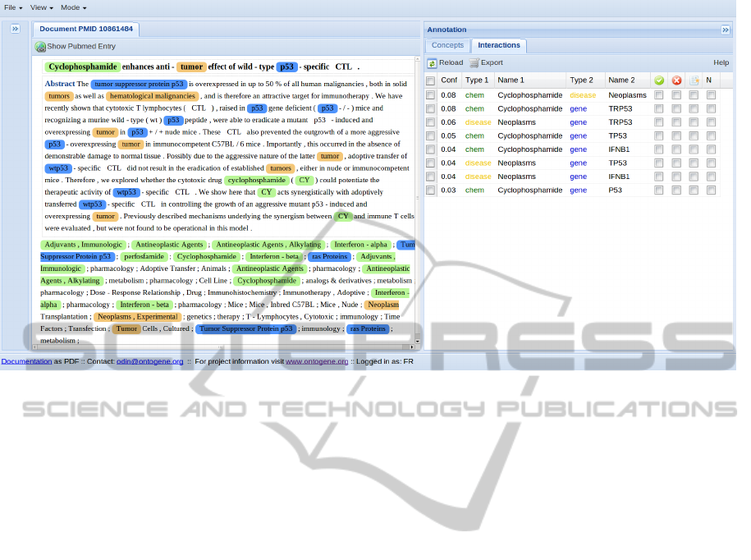Sort table by Conf column header
The image size is (751, 560).
(x=449, y=80)
